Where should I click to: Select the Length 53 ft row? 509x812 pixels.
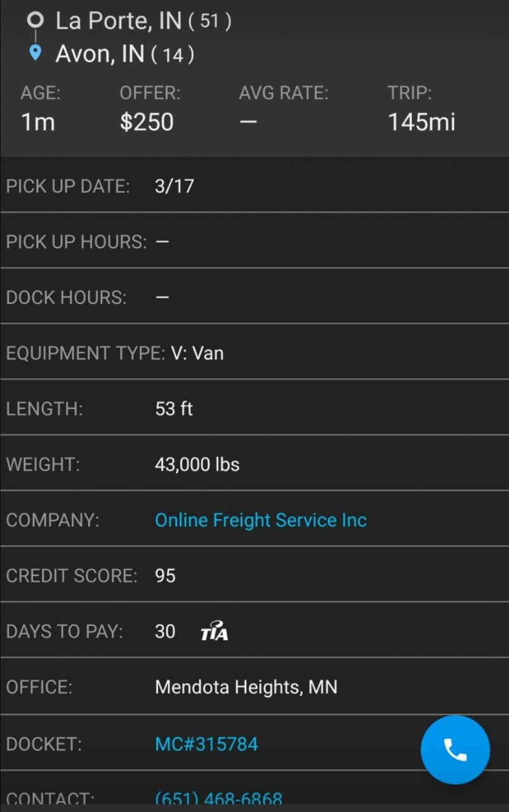point(255,409)
